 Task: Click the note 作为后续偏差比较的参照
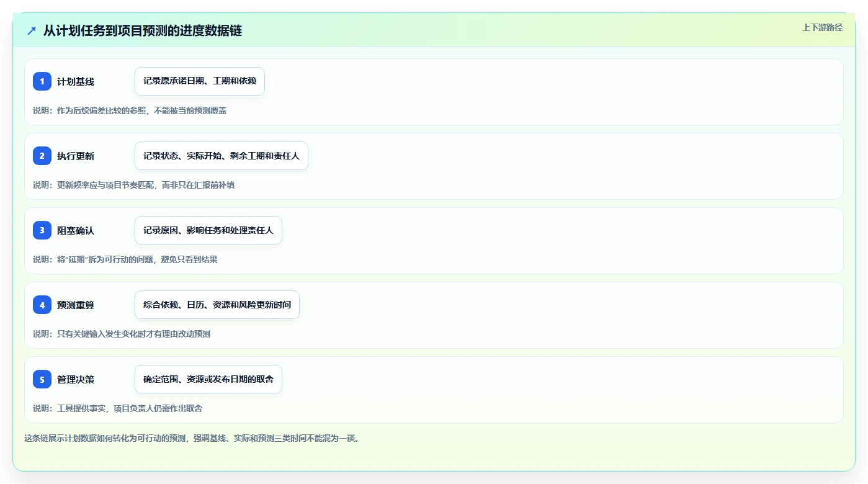(130, 110)
